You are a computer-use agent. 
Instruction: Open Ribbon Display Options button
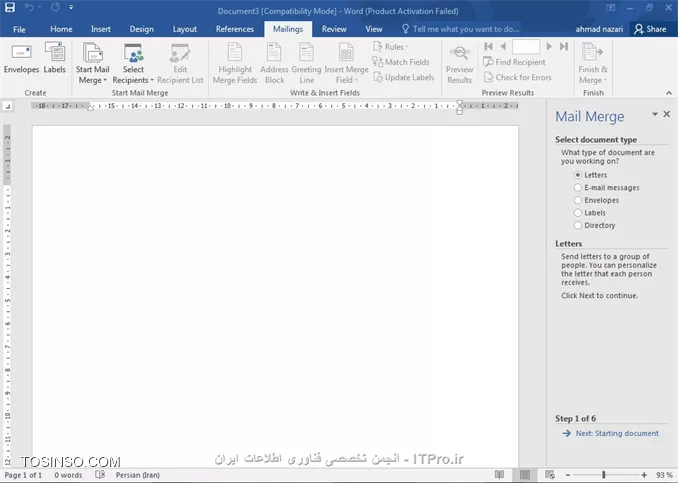(611, 7)
